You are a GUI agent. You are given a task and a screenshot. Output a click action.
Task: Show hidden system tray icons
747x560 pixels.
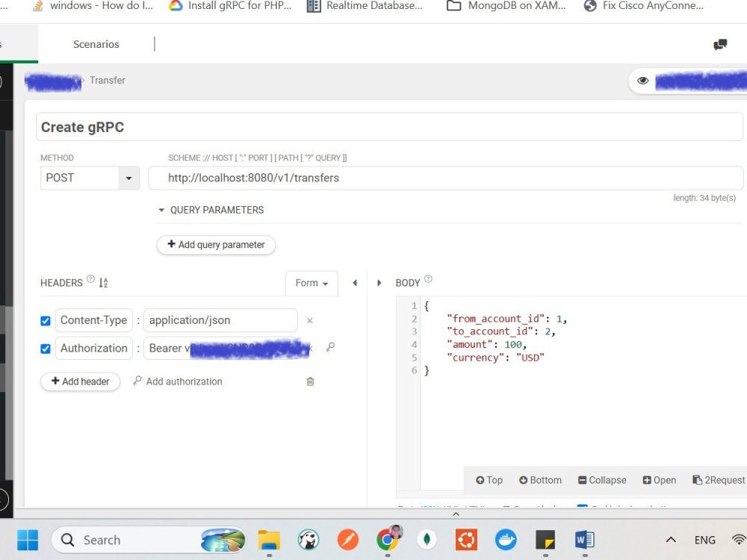click(671, 540)
